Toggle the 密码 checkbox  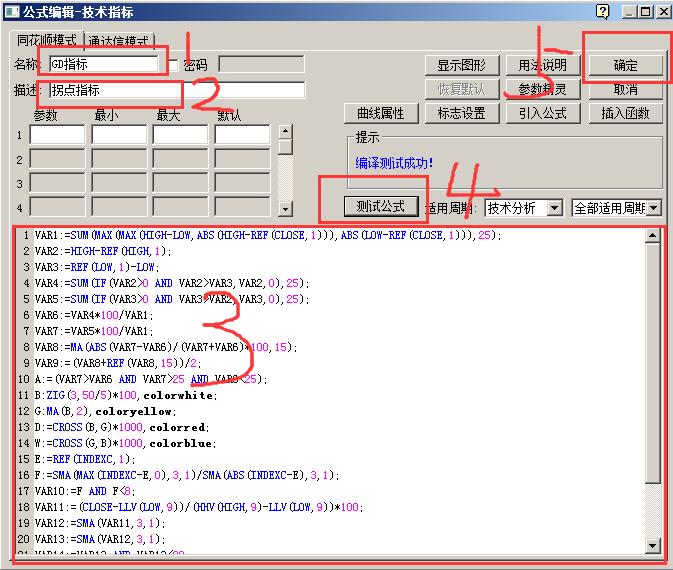pyautogui.click(x=173, y=65)
